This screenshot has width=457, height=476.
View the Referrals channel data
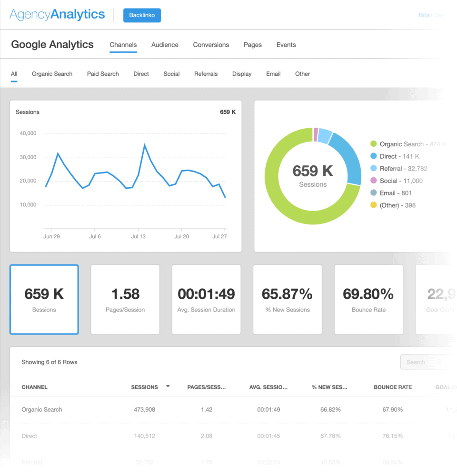tap(206, 74)
